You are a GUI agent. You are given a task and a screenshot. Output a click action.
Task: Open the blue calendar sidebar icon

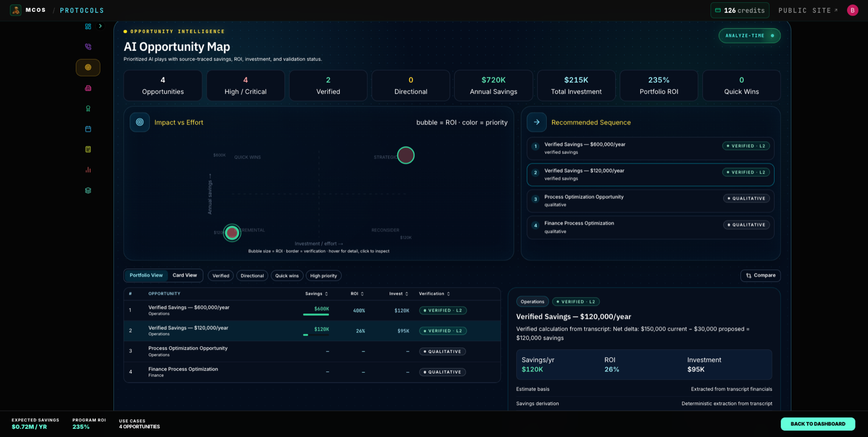tap(88, 129)
